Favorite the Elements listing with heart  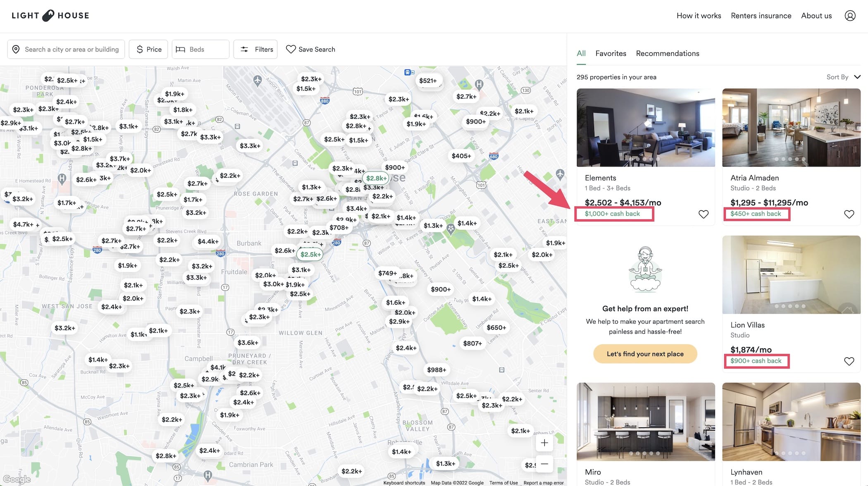pos(703,214)
